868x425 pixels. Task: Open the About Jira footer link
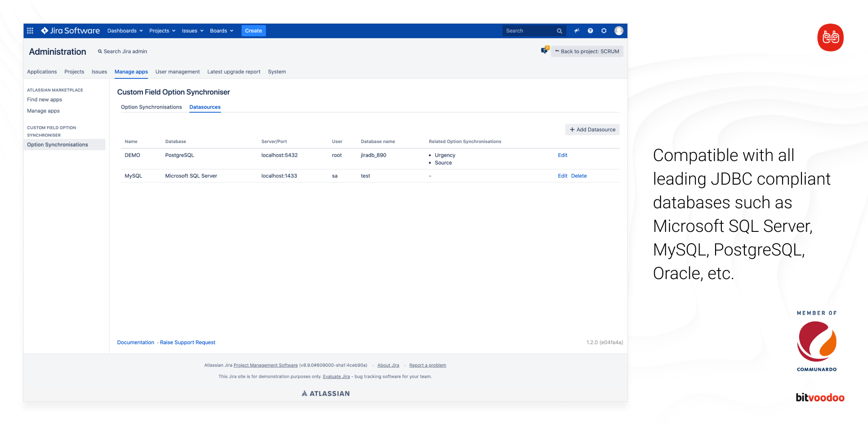click(388, 365)
